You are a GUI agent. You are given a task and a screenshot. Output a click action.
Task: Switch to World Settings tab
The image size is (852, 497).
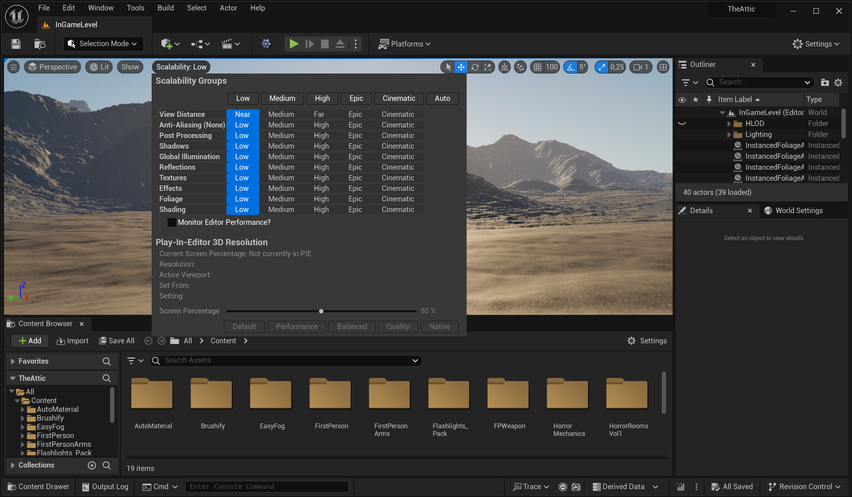point(793,211)
